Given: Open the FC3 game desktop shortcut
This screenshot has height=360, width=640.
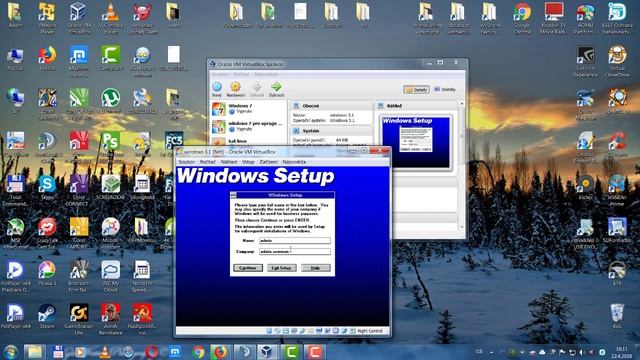Looking at the screenshot, I should pos(174,144).
